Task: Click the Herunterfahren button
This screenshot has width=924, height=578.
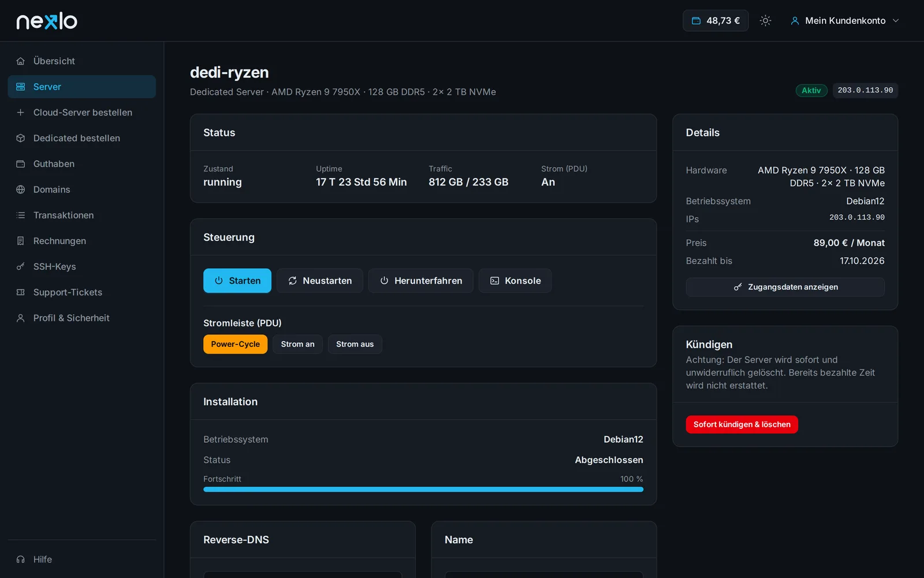Action: pyautogui.click(x=421, y=281)
